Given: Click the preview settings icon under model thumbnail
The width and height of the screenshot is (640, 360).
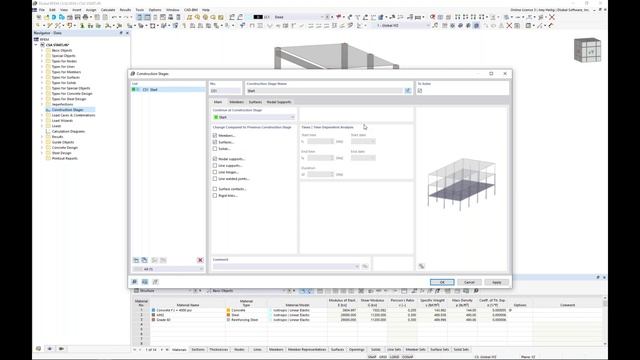Looking at the screenshot, I should coord(421,267).
